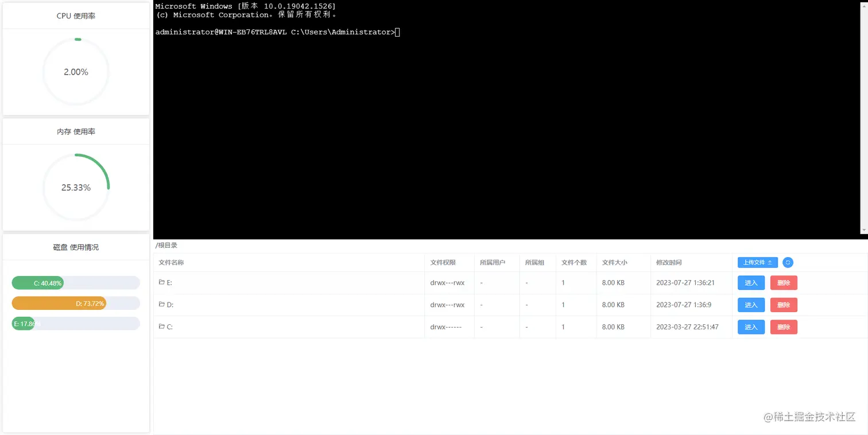Enter the E: drive with 进入

coord(751,282)
